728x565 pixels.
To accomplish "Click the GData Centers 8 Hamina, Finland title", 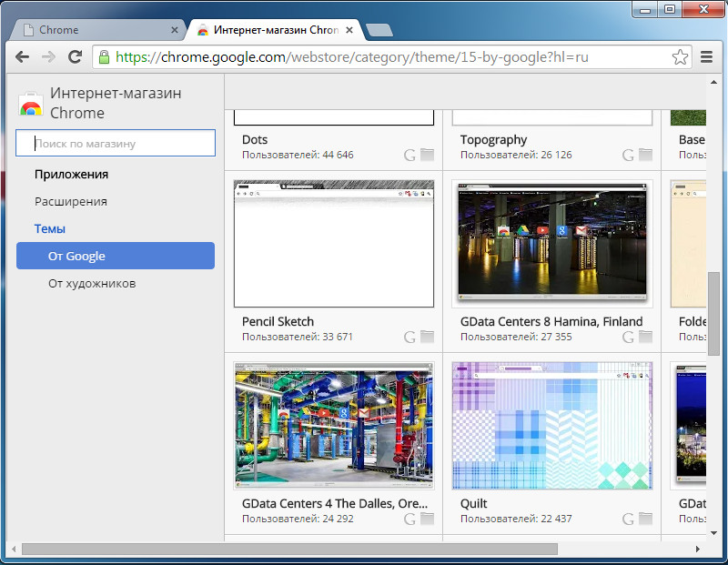I will [551, 322].
